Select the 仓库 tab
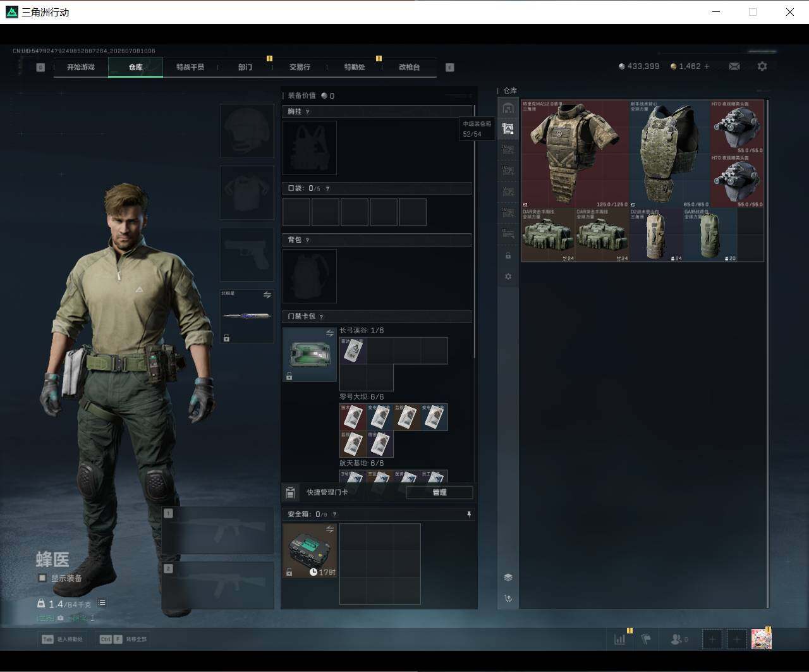 tap(135, 67)
